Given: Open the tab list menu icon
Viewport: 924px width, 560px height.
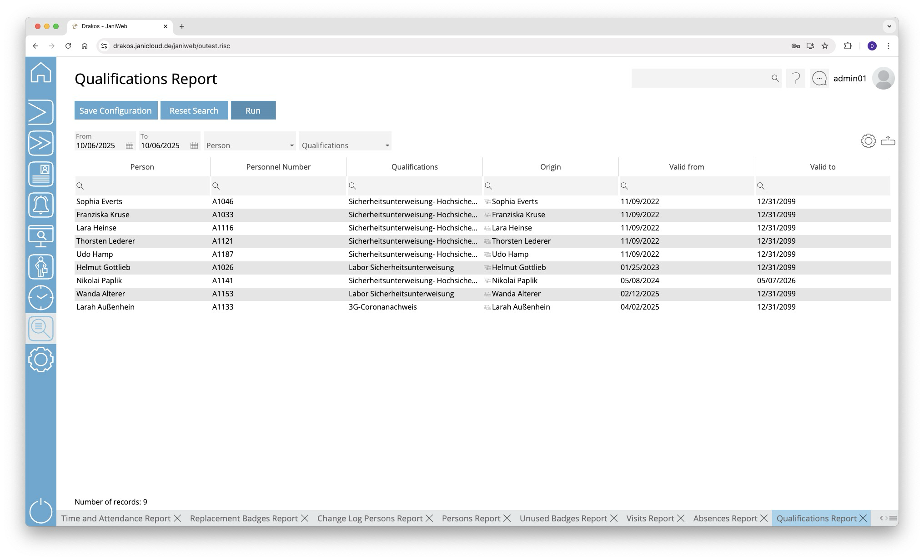Looking at the screenshot, I should pos(893,518).
